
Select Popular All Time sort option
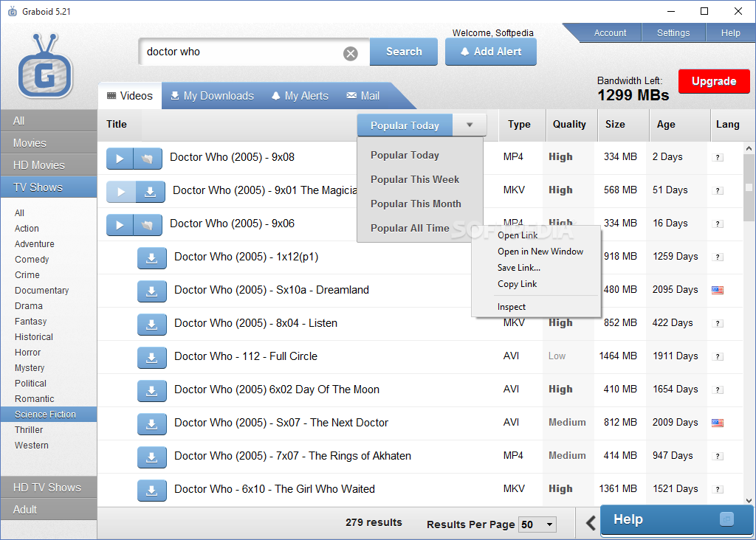410,229
